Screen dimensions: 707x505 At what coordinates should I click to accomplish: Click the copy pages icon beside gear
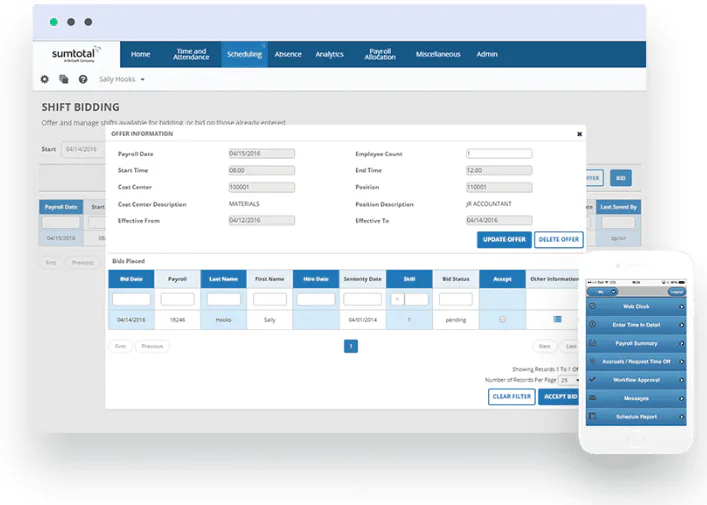pos(64,79)
